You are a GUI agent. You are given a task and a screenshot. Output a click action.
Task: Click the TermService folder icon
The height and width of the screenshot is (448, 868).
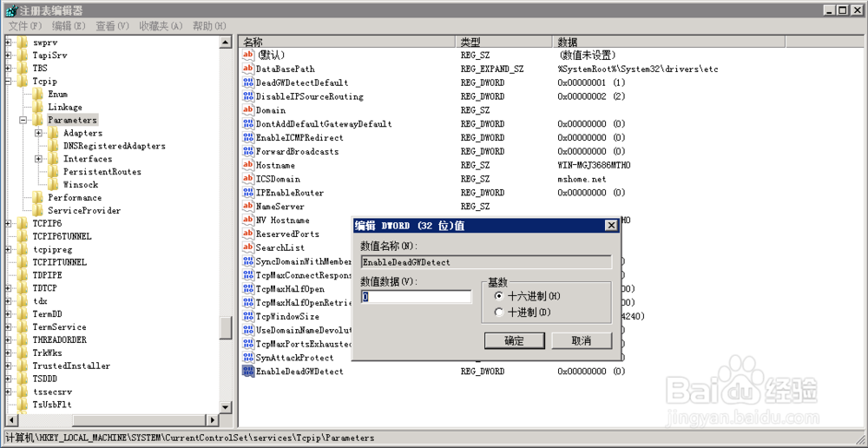[x=23, y=326]
